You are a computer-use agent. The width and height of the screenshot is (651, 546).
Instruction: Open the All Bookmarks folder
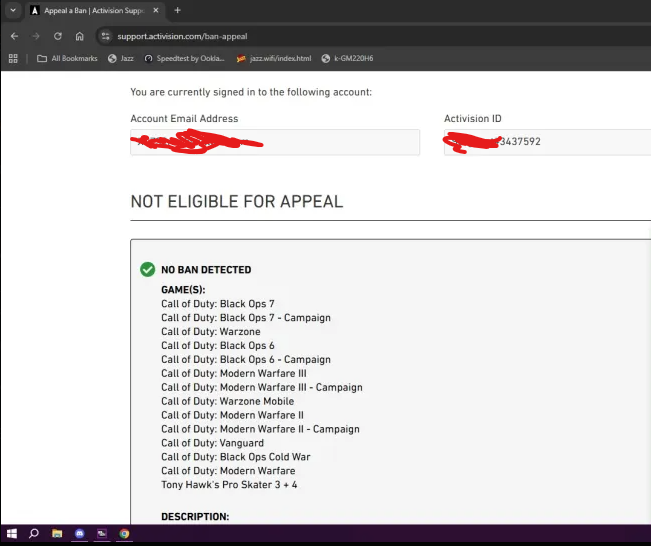tap(67, 59)
